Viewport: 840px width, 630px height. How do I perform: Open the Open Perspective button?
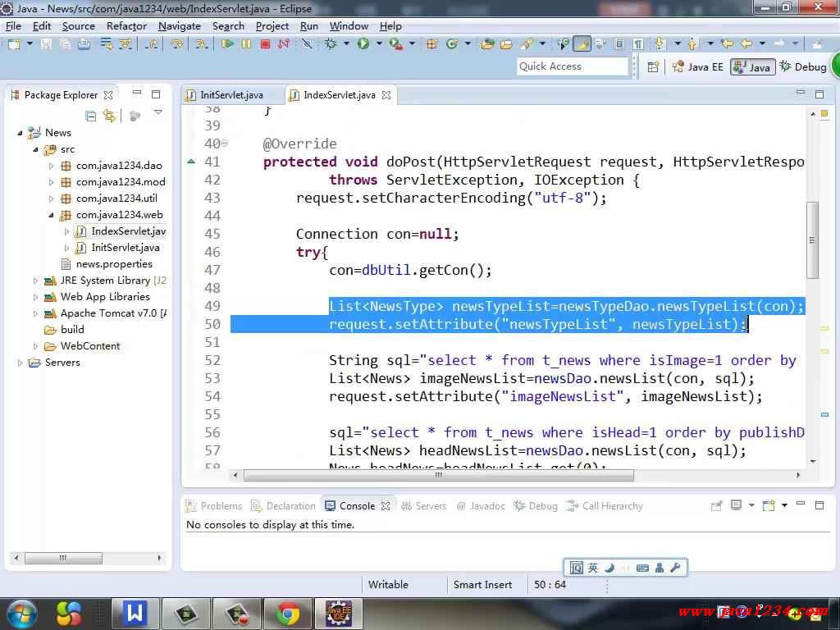[653, 67]
